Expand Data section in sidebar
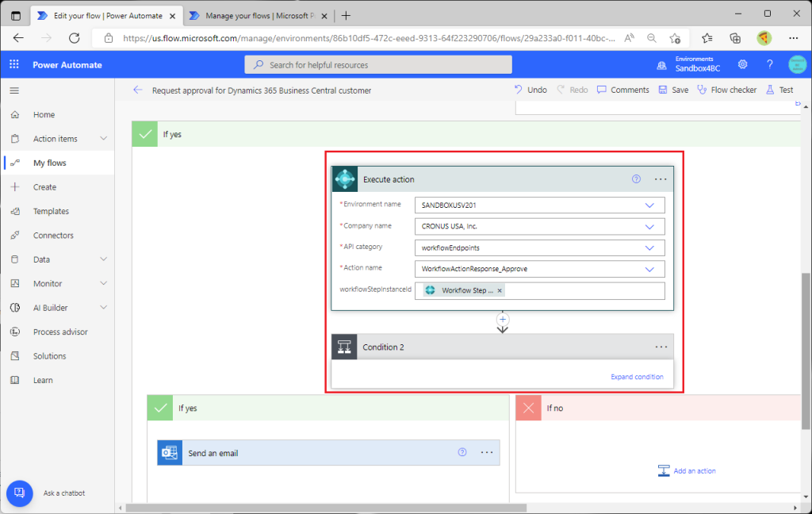The height and width of the screenshot is (514, 812). (104, 259)
